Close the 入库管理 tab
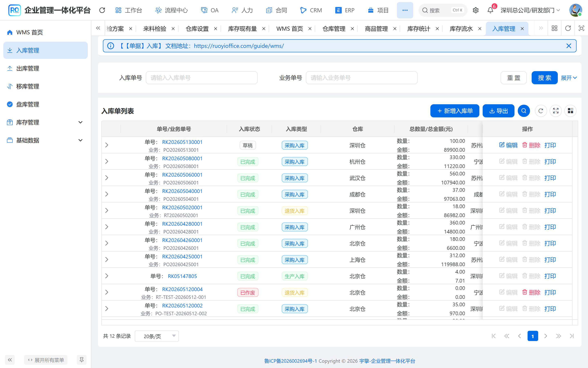The image size is (588, 368). pos(522,29)
